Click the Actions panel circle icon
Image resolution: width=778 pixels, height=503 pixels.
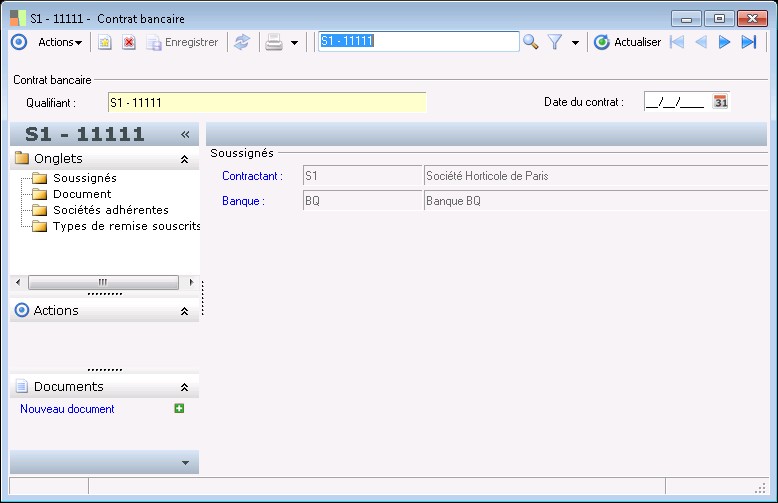pyautogui.click(x=22, y=310)
